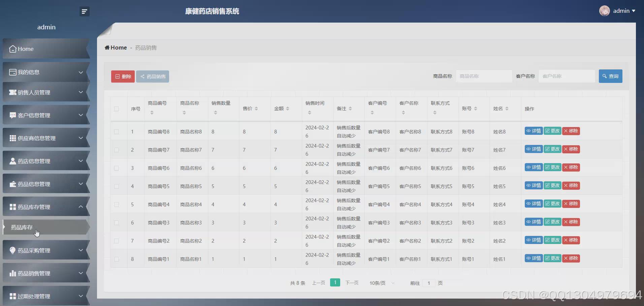Screen dimensions: 644x306
Task: Click the 销售人员管理 sidebar icon
Action: [12, 92]
